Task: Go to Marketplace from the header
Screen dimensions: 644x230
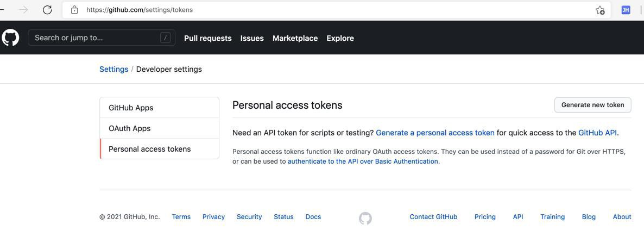Action: [x=295, y=38]
